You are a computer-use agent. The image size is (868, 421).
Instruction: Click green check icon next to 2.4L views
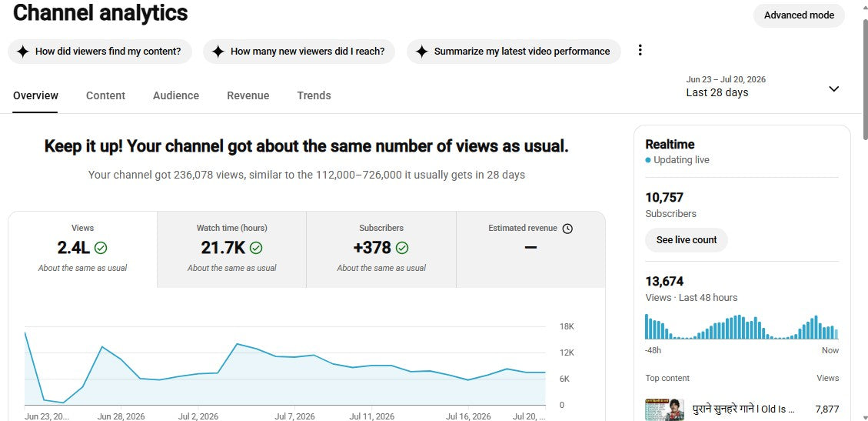click(x=101, y=248)
